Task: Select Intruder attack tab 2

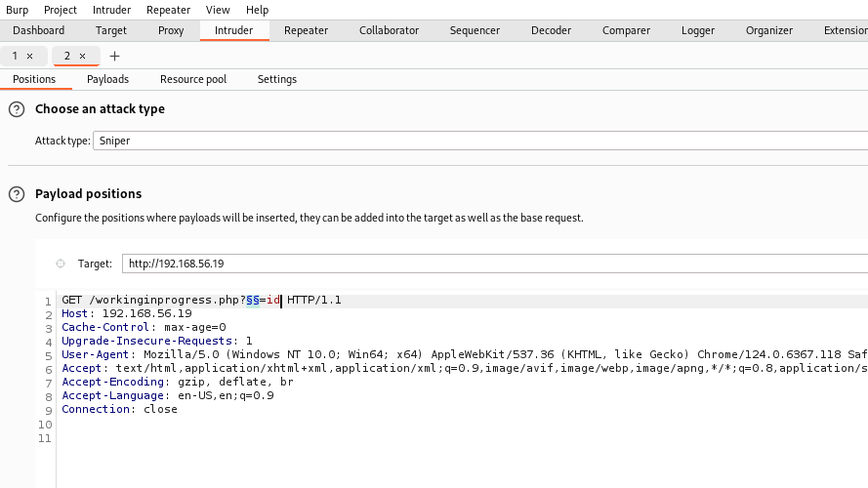Action: (x=67, y=56)
